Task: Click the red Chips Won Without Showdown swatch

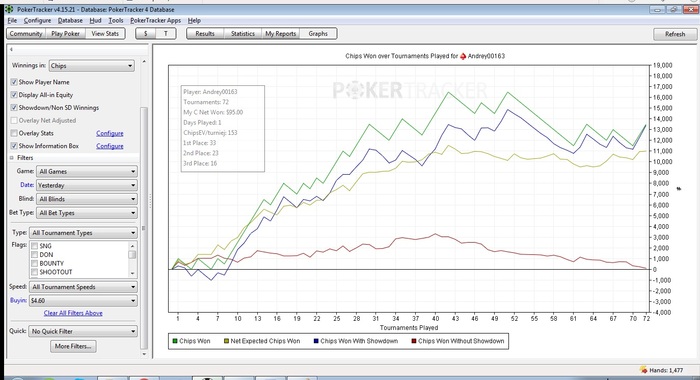Action: tap(414, 341)
